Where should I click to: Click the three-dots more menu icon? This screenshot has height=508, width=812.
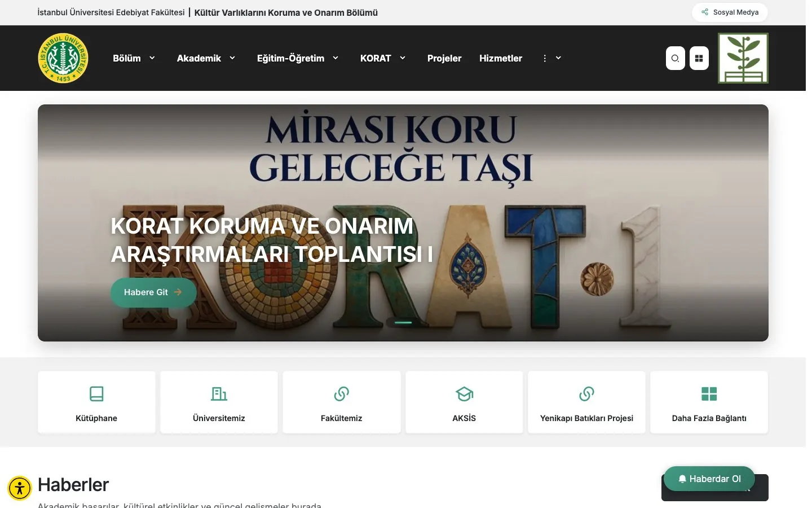545,58
